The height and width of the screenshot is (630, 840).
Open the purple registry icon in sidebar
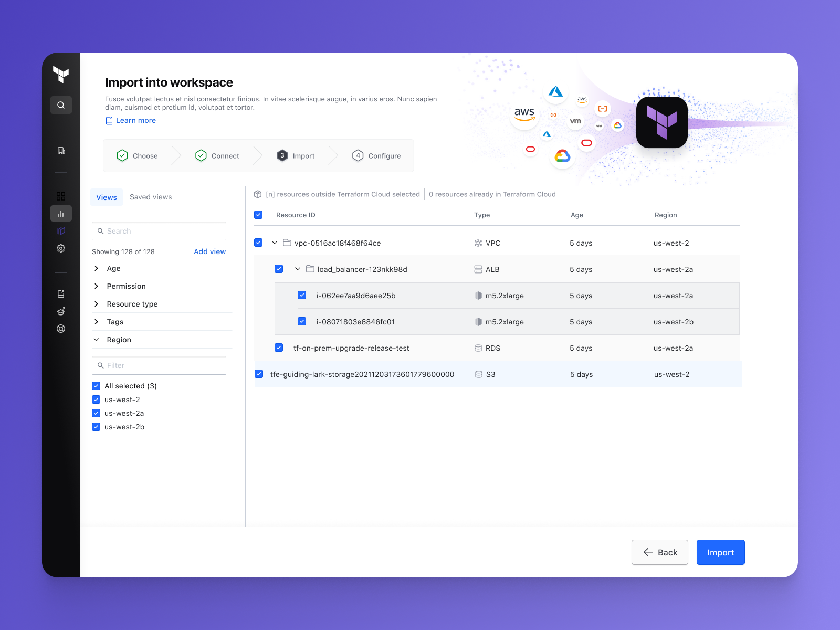point(61,230)
